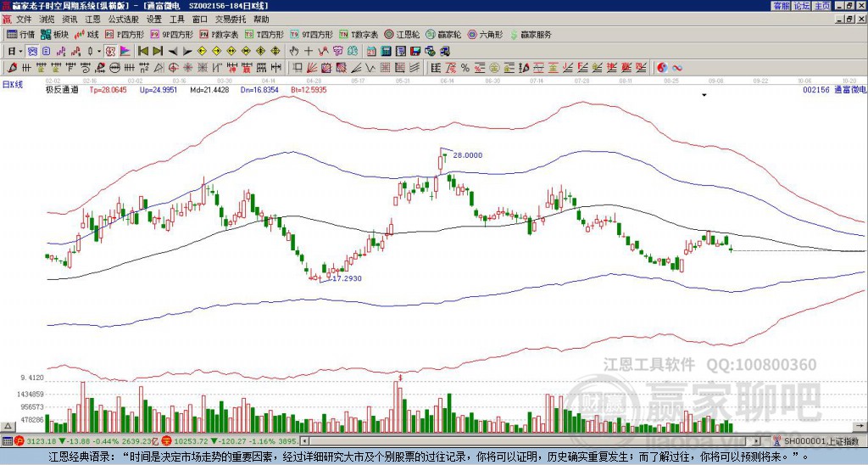Open the T数字表 tool
Screen dimensions: 868x465
(359, 34)
